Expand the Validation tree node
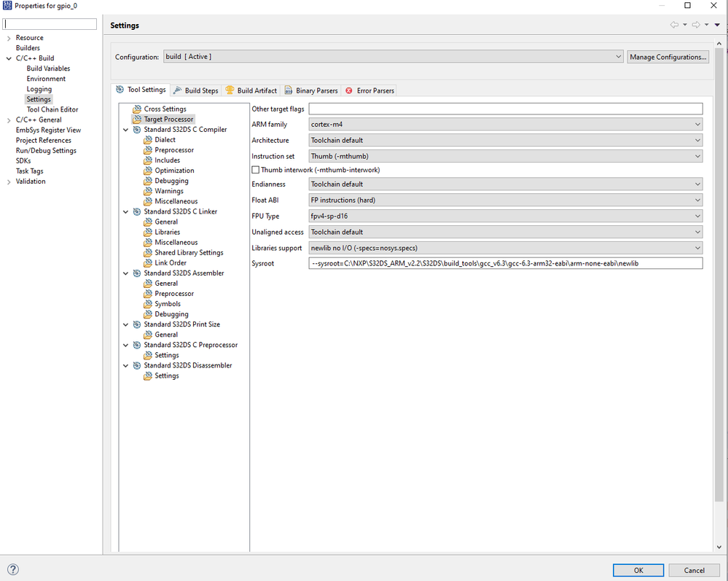The width and height of the screenshot is (728, 581). [9, 182]
